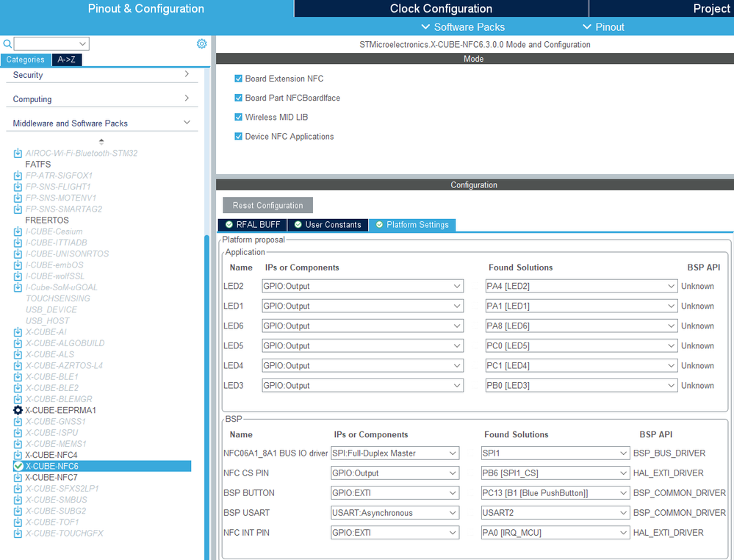Click the download icon beside X-CUBE-NFC7

18,477
